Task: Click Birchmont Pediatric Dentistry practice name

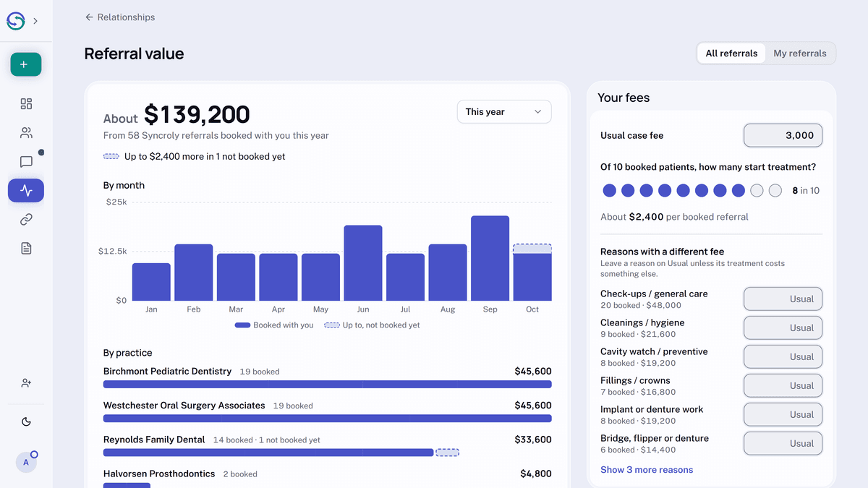Action: pos(167,371)
